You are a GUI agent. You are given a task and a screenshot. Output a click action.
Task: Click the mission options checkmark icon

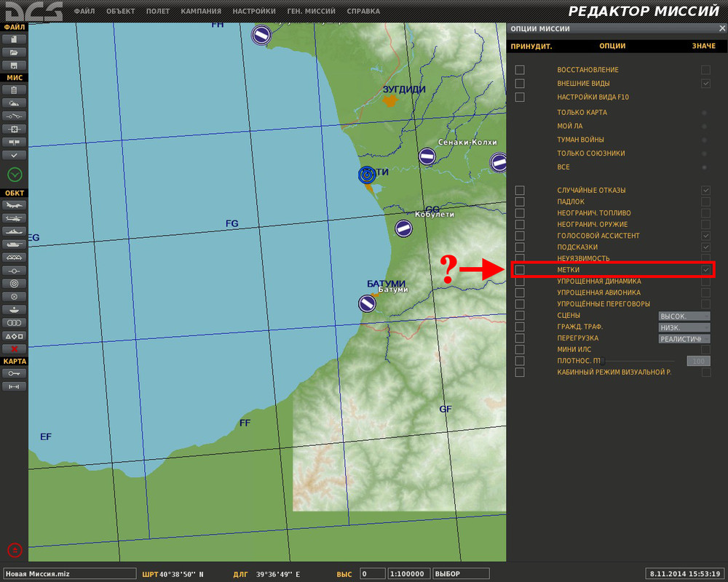click(x=14, y=155)
